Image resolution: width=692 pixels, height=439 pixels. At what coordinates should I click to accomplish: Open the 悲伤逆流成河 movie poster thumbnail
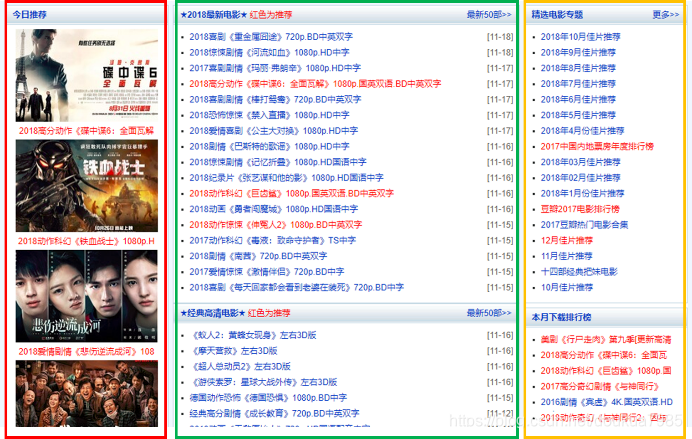click(x=86, y=296)
